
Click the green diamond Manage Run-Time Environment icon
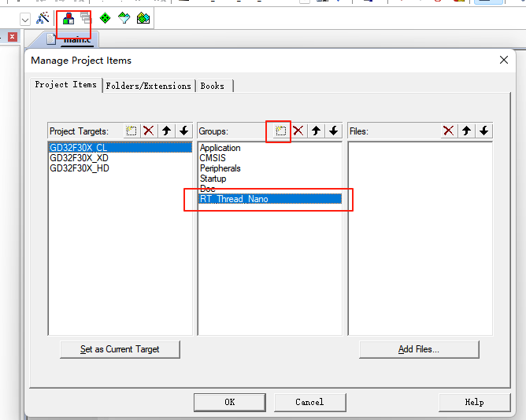tap(105, 18)
